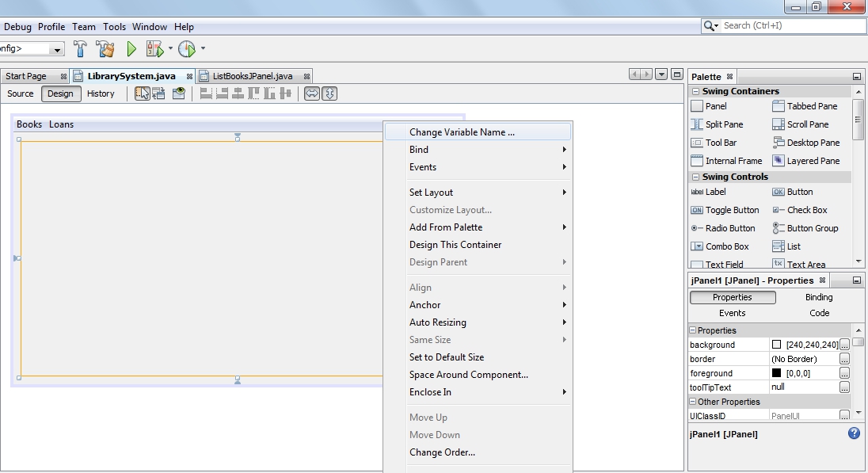
Task: Click the Change Horizontal Resizability icon
Action: pos(312,93)
